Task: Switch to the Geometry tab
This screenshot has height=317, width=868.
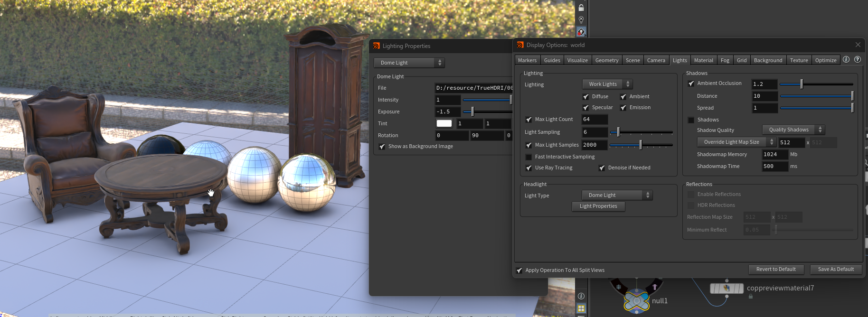Action: (607, 60)
